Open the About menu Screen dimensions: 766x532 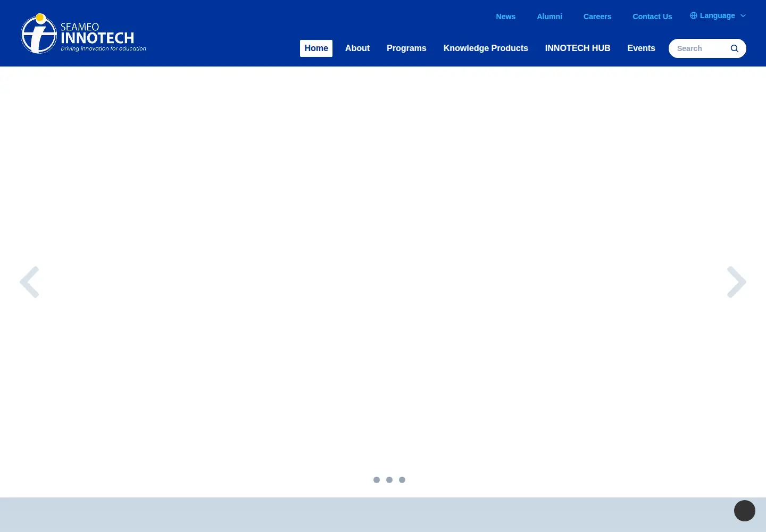(357, 48)
